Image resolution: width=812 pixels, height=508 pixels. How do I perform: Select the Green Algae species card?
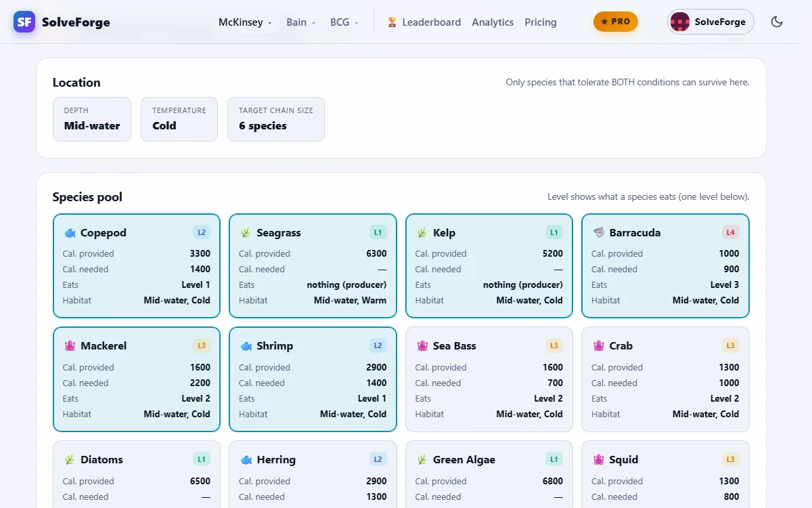tap(489, 474)
